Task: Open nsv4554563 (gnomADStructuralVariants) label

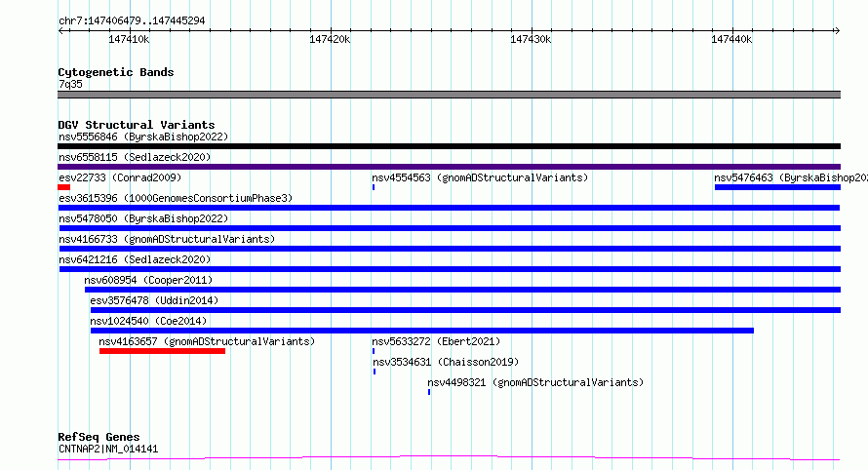Action: pos(480,177)
